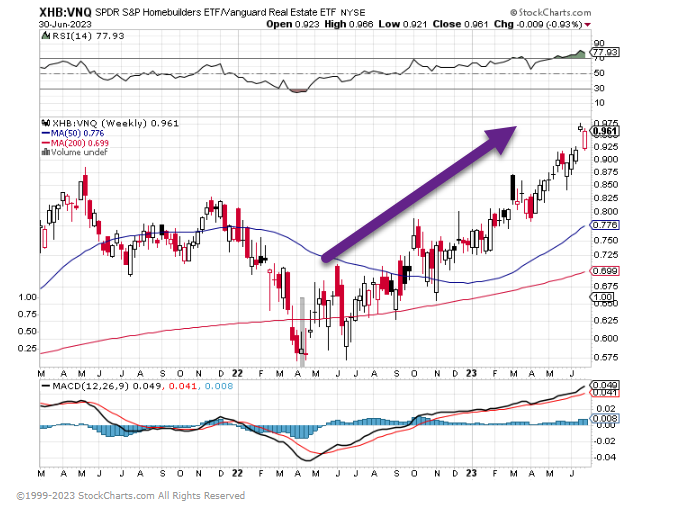Click the XHB:VNQ (Weekly) 0.961 legend
The image size is (673, 521).
click(x=115, y=123)
